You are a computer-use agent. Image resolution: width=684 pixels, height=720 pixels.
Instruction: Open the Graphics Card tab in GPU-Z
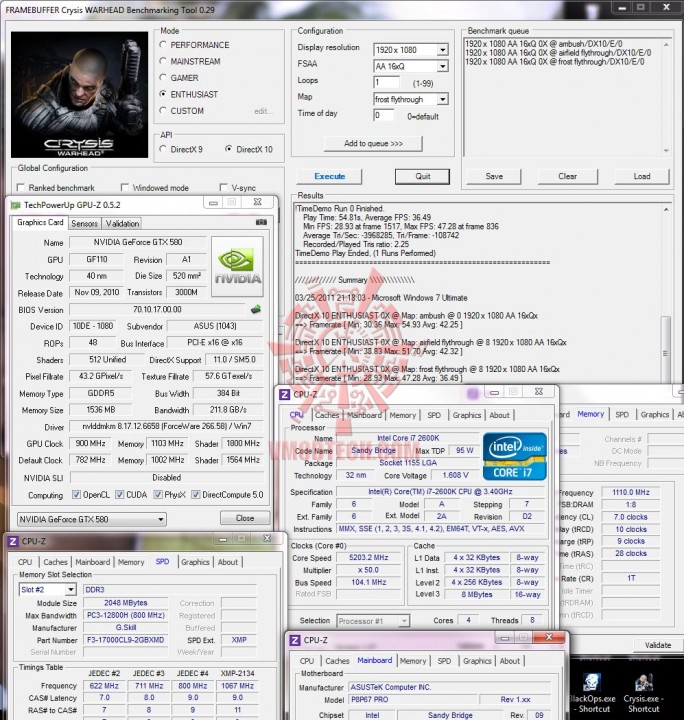40,222
